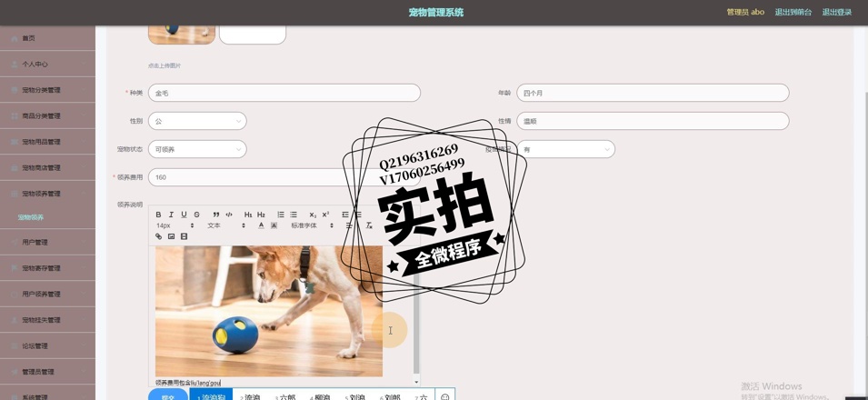Viewport: 868px width, 400px height.
Task: Insert an ordered numbered list
Action: pos(281,215)
